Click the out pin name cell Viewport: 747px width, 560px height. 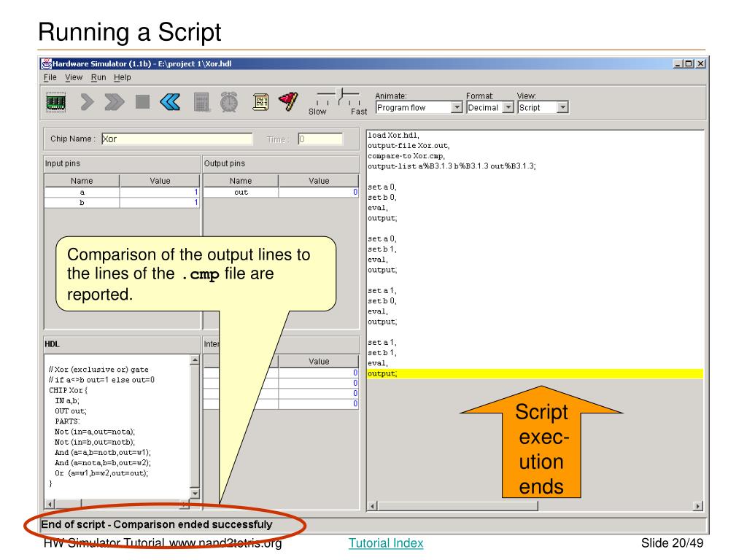coord(241,192)
